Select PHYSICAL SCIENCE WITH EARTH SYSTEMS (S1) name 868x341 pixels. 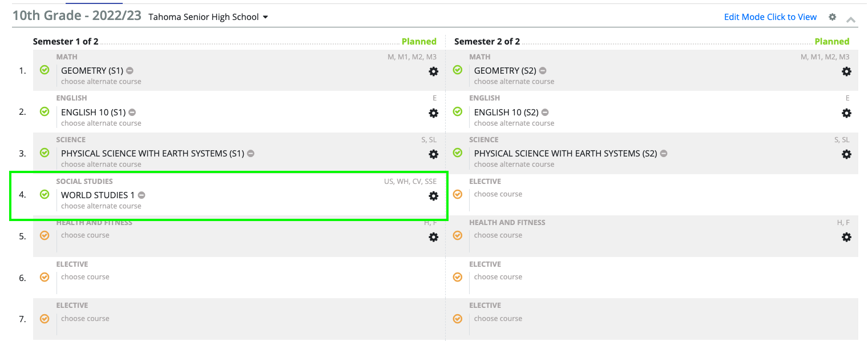[x=152, y=154]
